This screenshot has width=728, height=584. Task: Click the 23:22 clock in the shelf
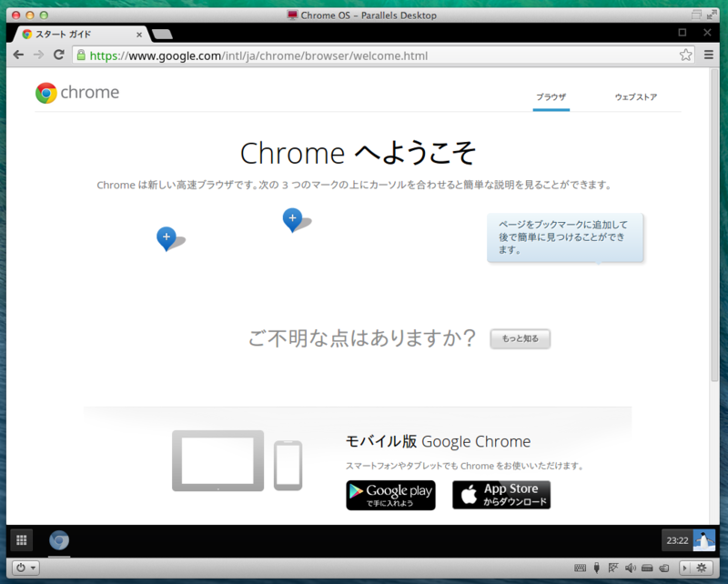point(677,540)
